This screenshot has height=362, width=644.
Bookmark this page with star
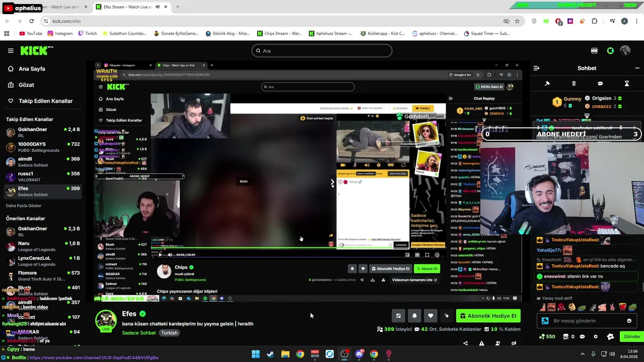517,21
